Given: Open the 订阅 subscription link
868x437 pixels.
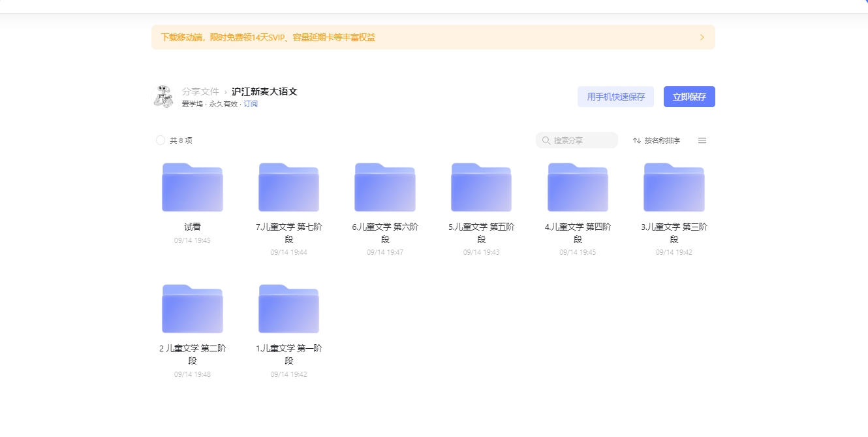Looking at the screenshot, I should point(251,103).
